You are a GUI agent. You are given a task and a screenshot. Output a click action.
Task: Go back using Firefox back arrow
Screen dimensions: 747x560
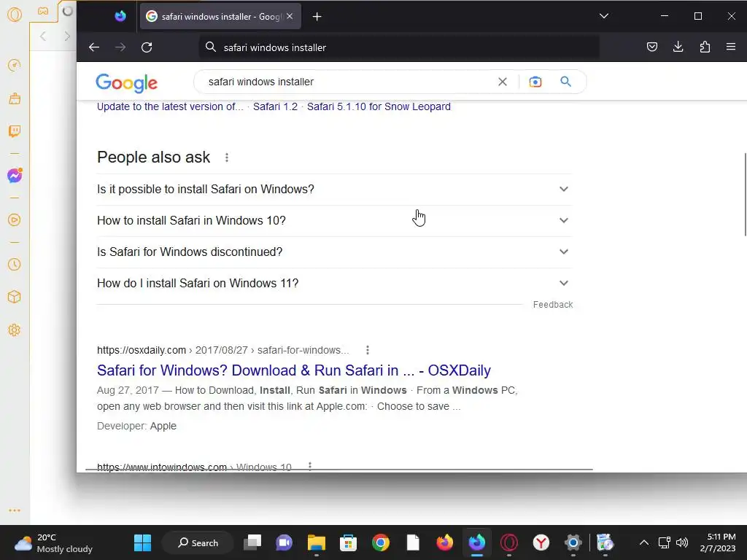[x=94, y=47]
